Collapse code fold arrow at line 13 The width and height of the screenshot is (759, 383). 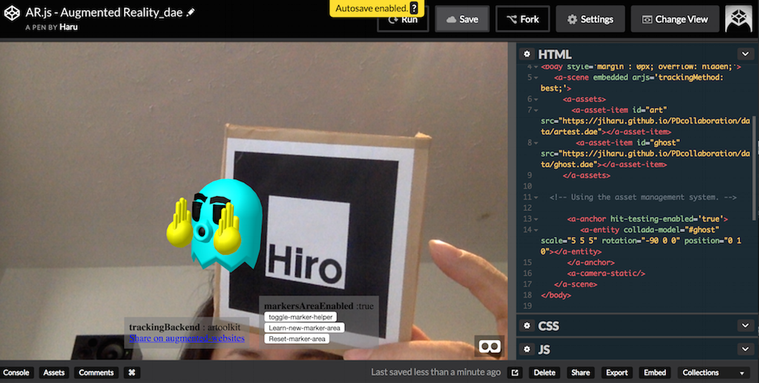(536, 219)
